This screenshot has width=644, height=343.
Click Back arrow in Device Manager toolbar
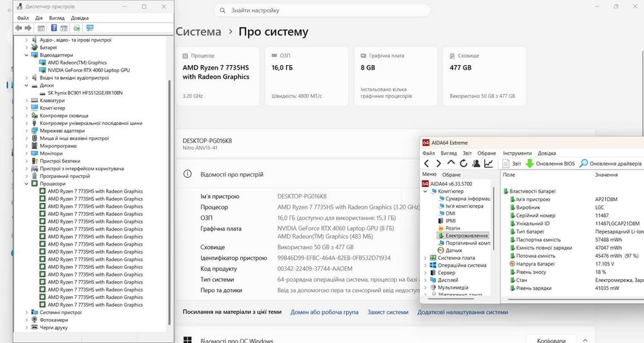[19, 28]
